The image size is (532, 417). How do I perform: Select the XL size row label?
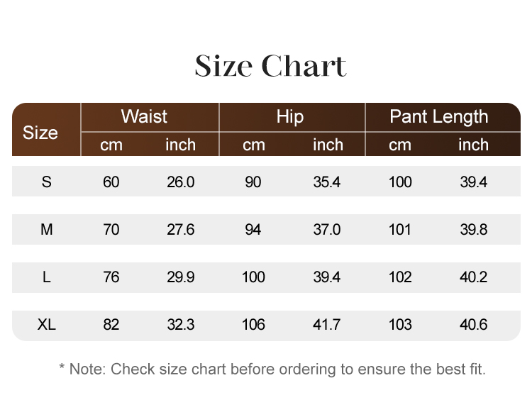[x=47, y=325]
